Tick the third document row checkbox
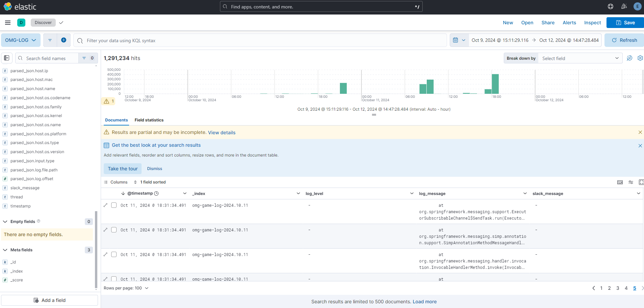 114,254
